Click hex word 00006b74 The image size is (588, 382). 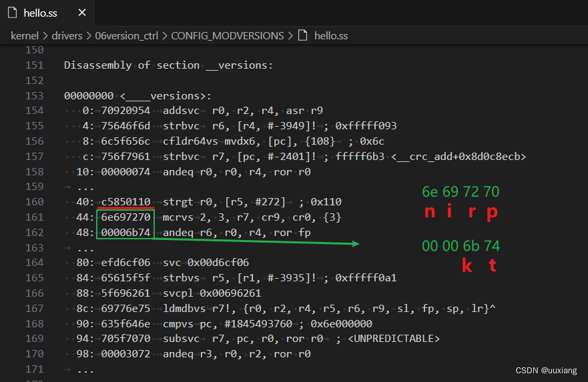click(125, 233)
